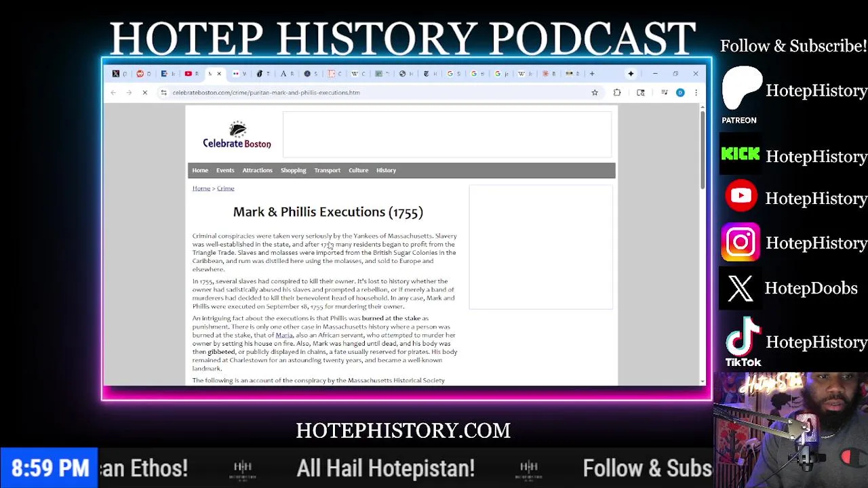Click the 'Mark & Phillis Executions (1755)' heading
Viewport: 868px width, 488px height.
tap(328, 212)
